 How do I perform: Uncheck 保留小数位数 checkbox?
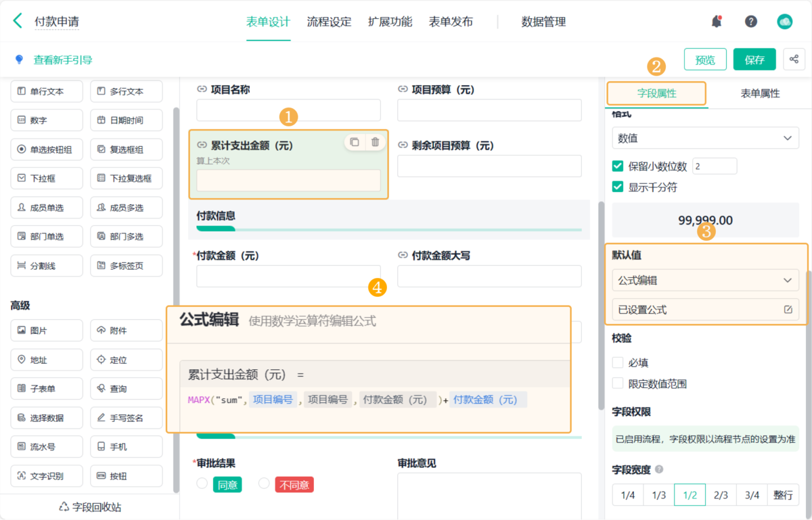click(618, 166)
